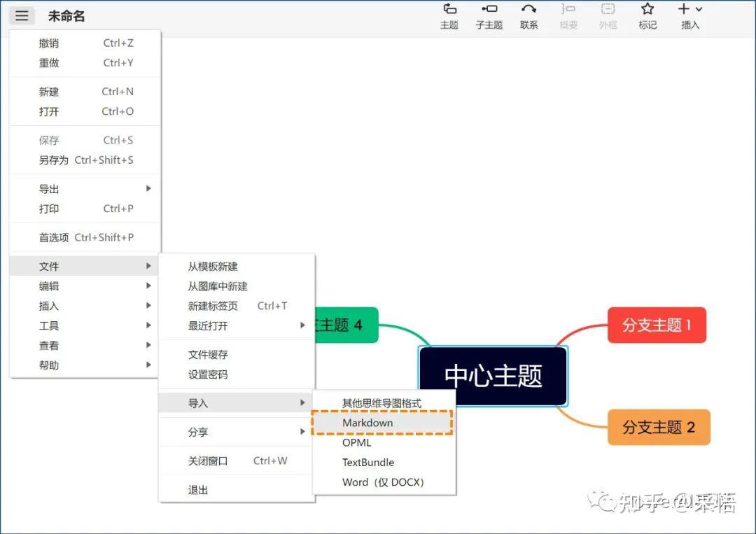Open the 帮助 (Help) menu entry
The image size is (756, 534).
point(49,365)
